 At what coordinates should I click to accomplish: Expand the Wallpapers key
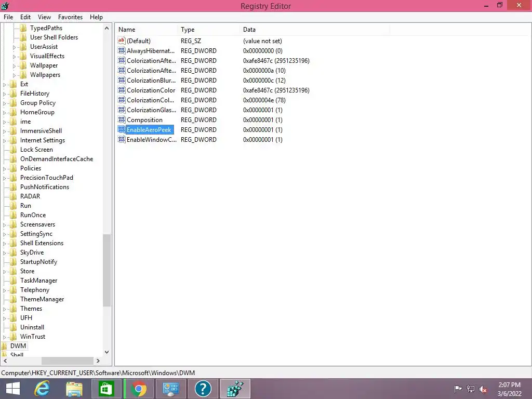coord(14,75)
